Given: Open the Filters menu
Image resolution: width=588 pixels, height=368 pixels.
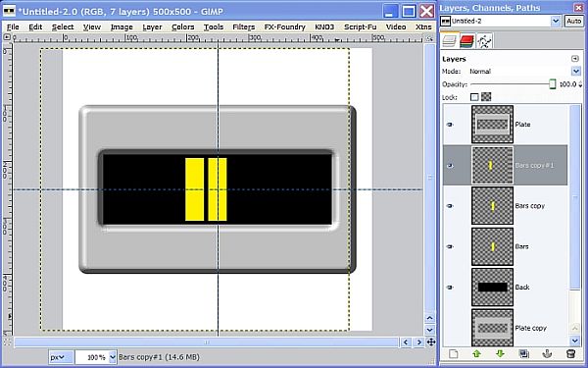Looking at the screenshot, I should pos(243,27).
